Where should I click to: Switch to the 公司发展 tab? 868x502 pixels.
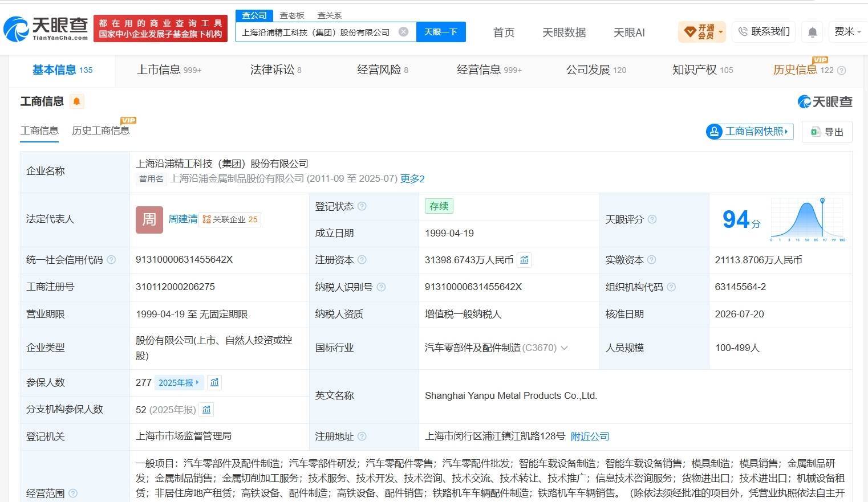coord(596,70)
